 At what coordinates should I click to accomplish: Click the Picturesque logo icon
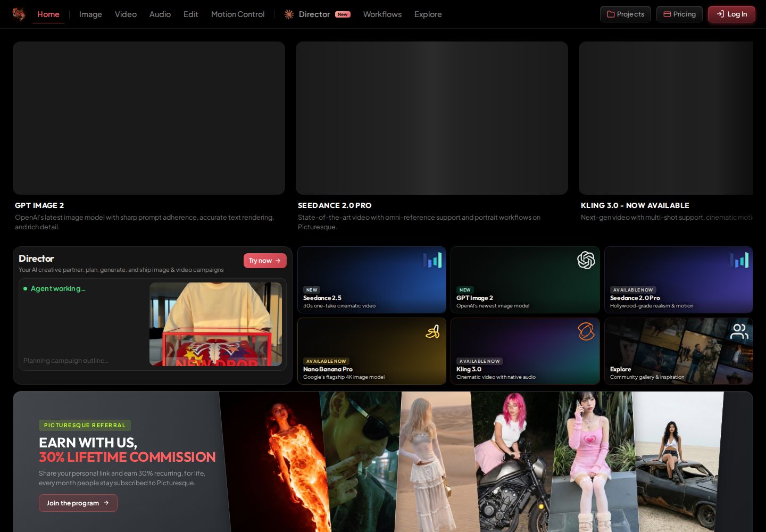19,14
